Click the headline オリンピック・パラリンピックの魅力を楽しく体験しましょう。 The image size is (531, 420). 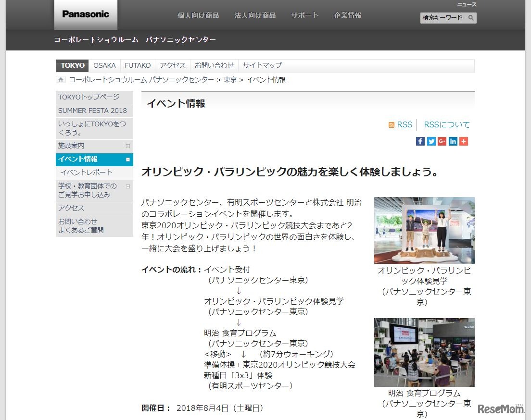tap(290, 172)
